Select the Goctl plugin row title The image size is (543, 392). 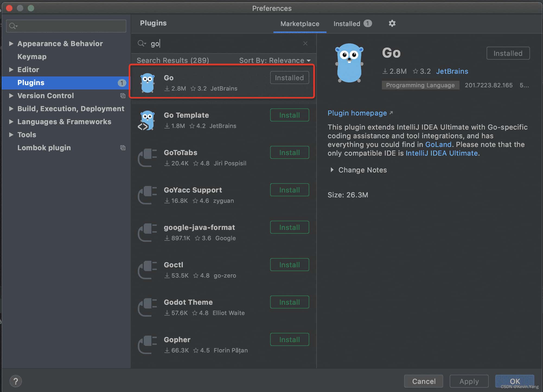[173, 265]
